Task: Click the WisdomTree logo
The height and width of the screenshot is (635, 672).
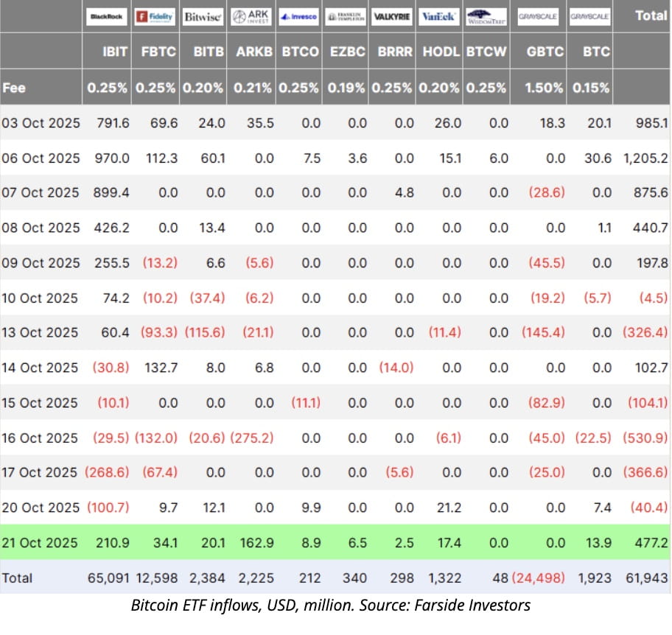Action: [x=487, y=16]
